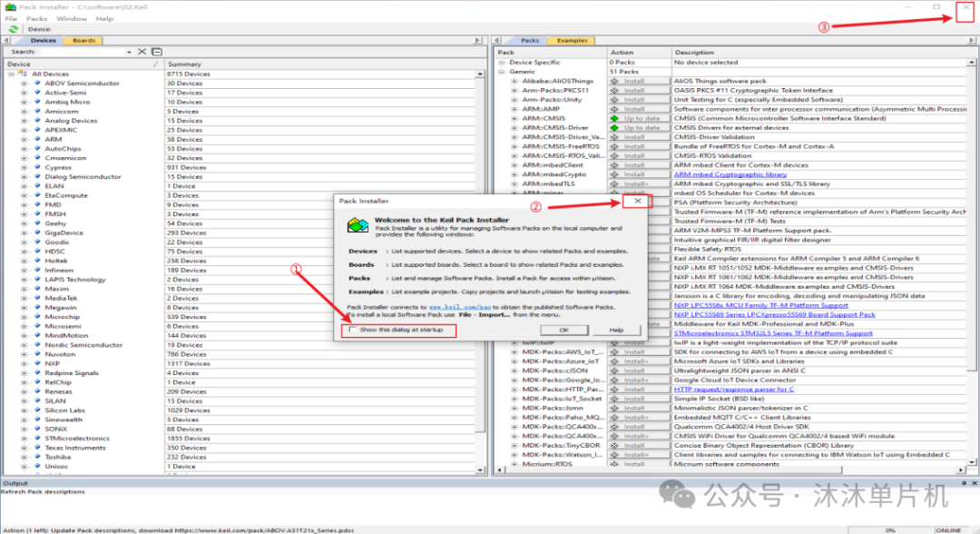Click install icon for ARM::AMP
The image size is (980, 534).
click(614, 109)
